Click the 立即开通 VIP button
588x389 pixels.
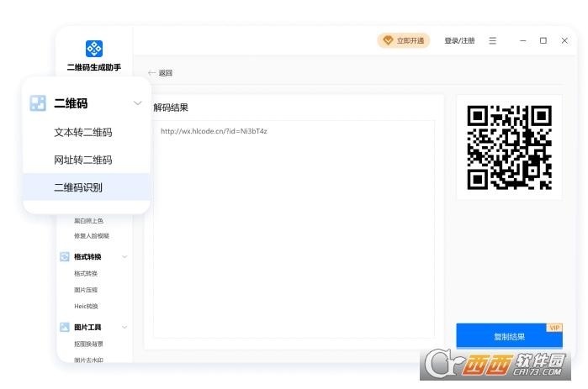tap(404, 40)
